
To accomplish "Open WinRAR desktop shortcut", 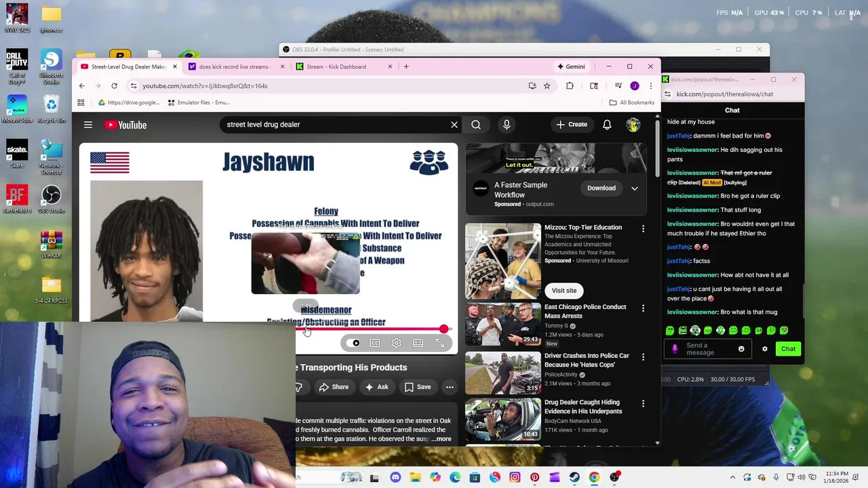I will [51, 245].
